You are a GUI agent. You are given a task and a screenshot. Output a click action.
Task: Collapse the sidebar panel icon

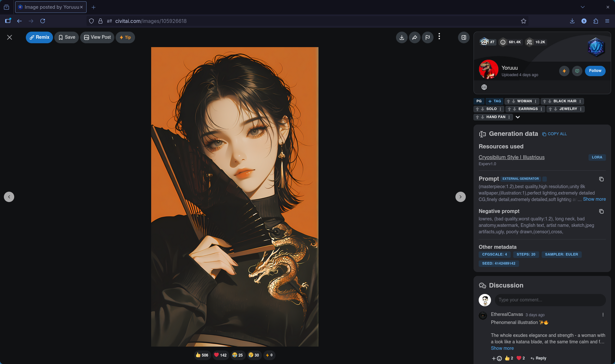point(464,37)
